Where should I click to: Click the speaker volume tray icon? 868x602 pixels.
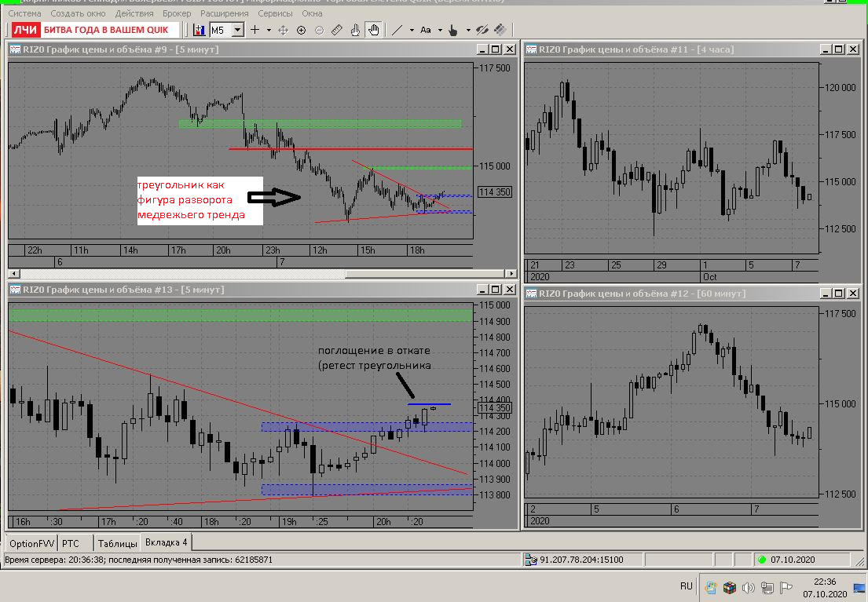click(749, 588)
